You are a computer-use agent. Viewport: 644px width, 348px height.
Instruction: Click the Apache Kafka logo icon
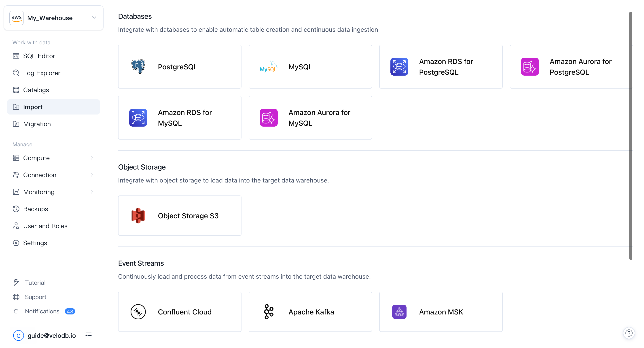pos(269,312)
